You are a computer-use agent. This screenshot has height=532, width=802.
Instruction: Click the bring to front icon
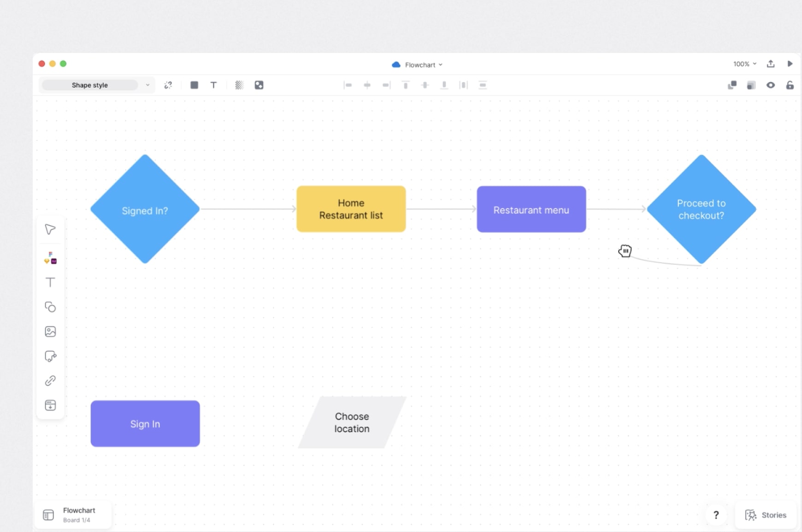(x=732, y=85)
